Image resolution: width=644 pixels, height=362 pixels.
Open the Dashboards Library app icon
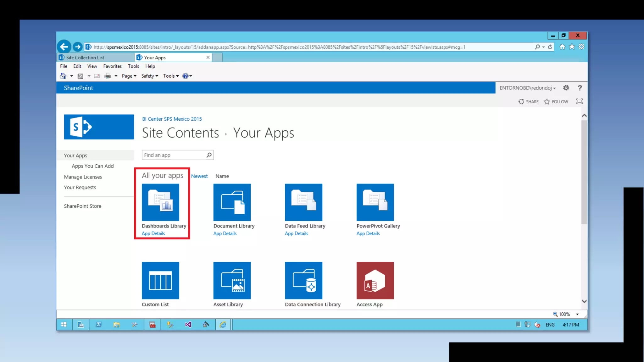coord(160,202)
